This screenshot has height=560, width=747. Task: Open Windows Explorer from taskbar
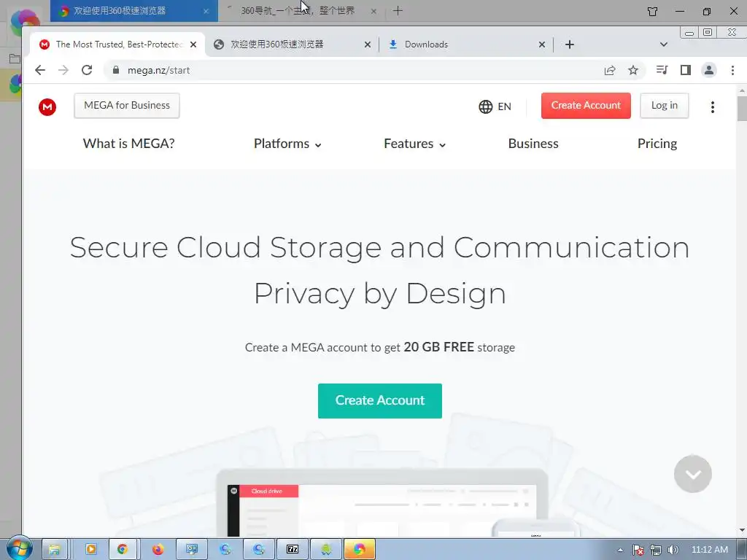(x=54, y=550)
